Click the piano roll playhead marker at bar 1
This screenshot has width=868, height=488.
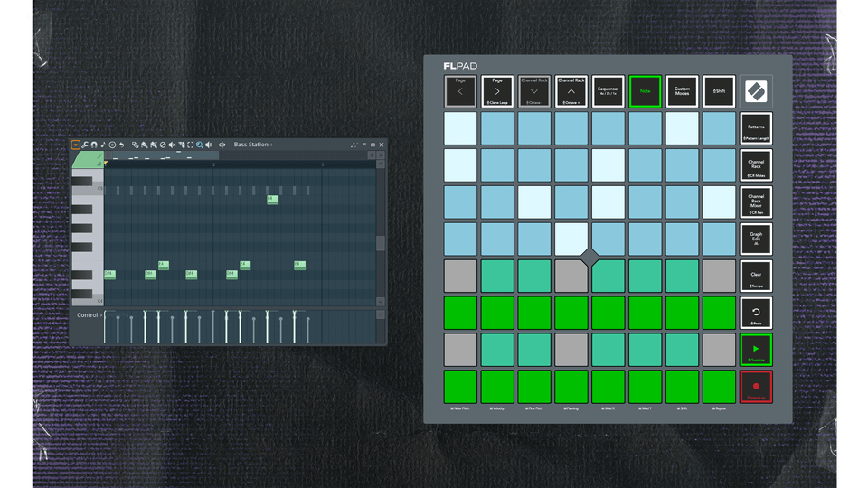[105, 164]
